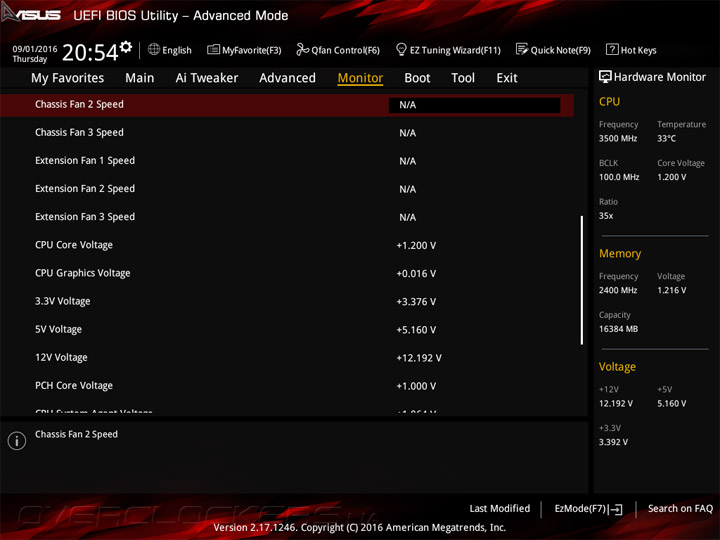This screenshot has height=540, width=720.
Task: Click the 16384 MB capacity value
Action: pos(618,329)
